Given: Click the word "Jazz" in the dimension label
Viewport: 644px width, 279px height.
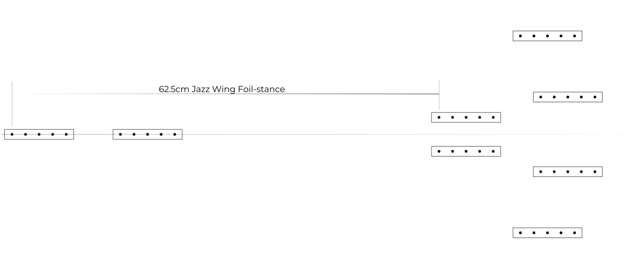Looking at the screenshot, I should coord(200,89).
